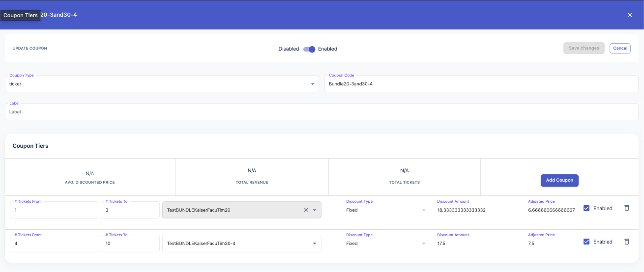Expand the TestBUNDLEKaiserFacuTim30-4 dropdown
This screenshot has width=644, height=272.
click(x=315, y=244)
